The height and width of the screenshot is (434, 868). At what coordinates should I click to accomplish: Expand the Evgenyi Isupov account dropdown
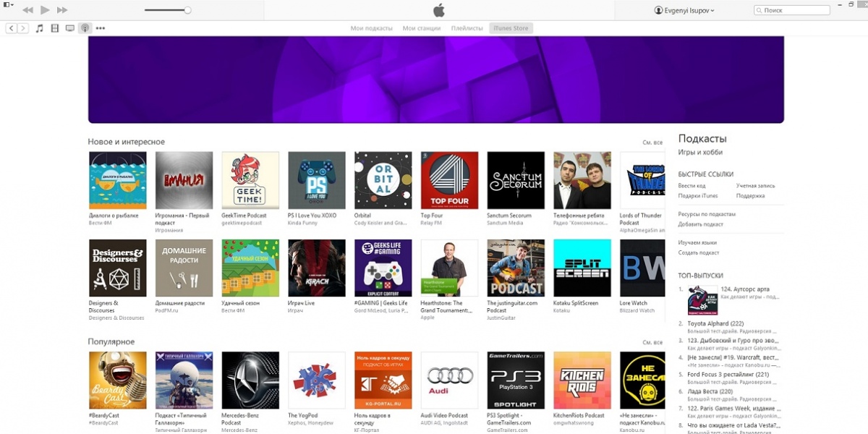coord(684,10)
